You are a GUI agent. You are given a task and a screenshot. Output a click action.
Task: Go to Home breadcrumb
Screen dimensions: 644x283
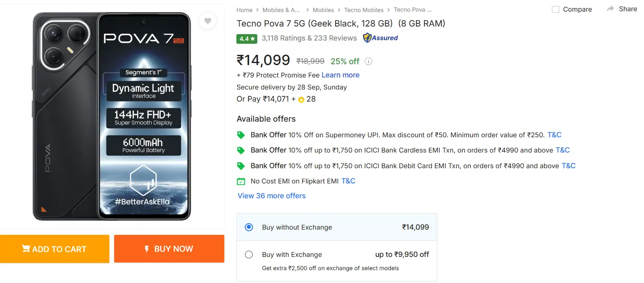tap(244, 10)
